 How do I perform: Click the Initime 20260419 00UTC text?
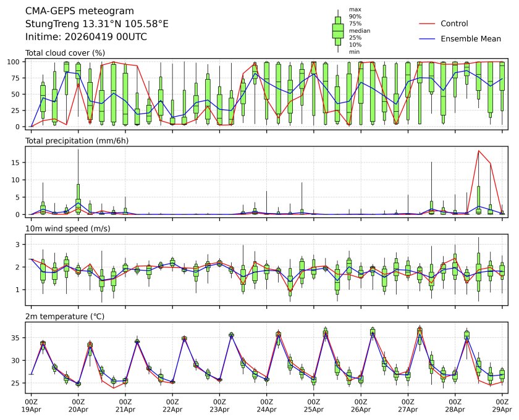click(86, 36)
